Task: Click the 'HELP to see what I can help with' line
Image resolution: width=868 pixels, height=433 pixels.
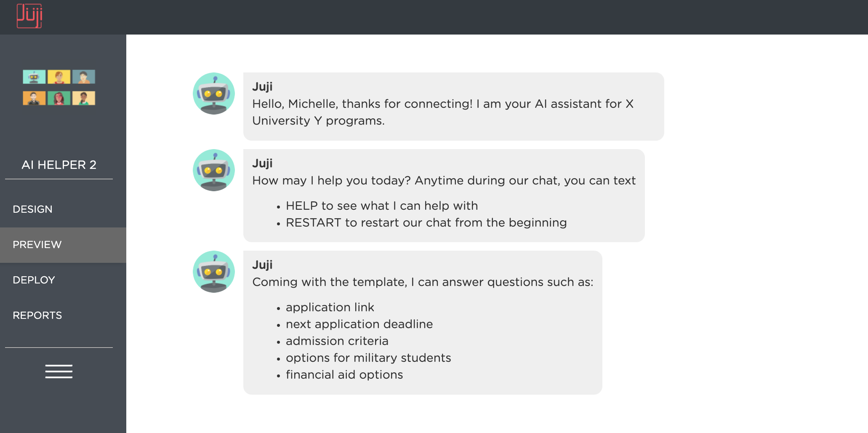Action: tap(382, 206)
